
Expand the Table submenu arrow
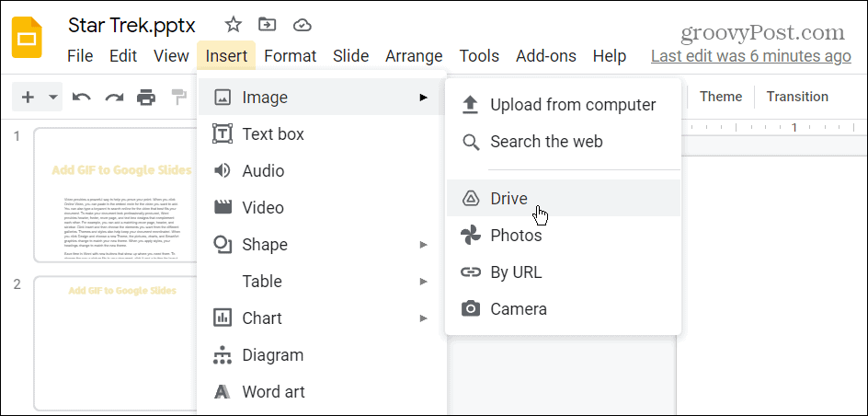coord(424,282)
